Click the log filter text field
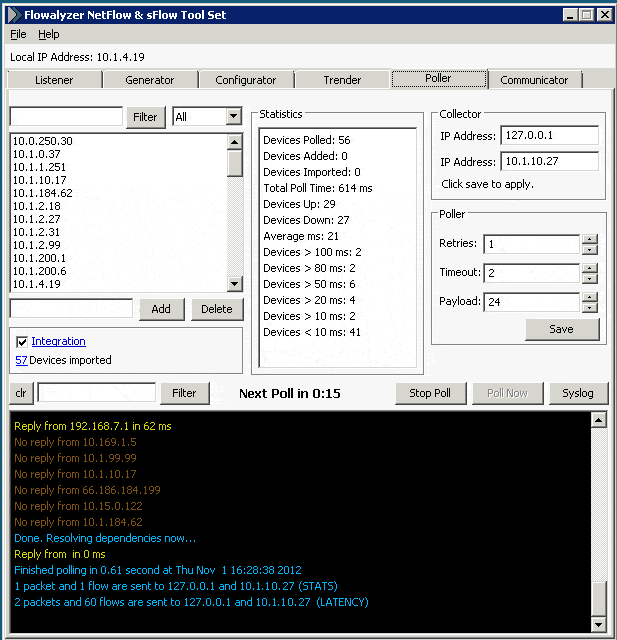This screenshot has height=640, width=617. pos(97,393)
